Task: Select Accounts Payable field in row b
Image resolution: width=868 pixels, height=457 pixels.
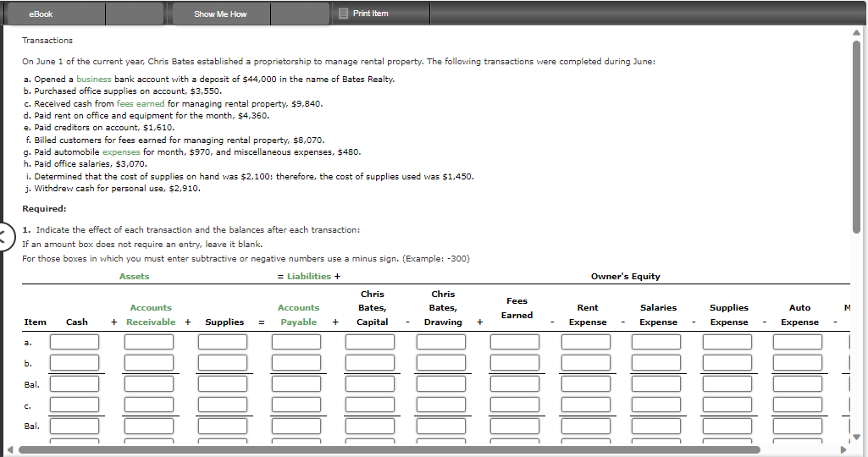Action: tap(296, 363)
